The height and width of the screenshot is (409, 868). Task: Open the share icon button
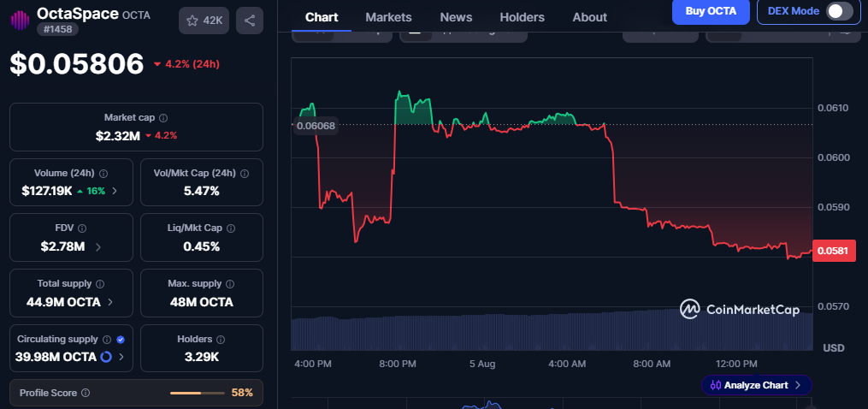coord(250,21)
